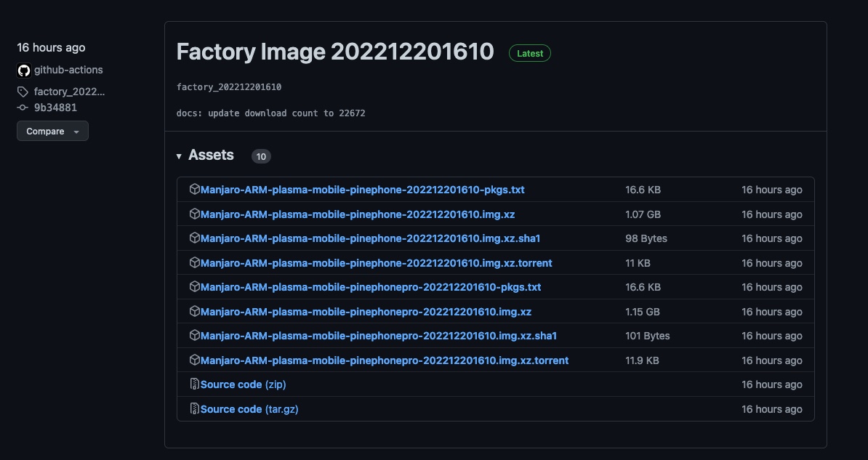The width and height of the screenshot is (868, 460).
Task: Download pinephonepro img.xz.torrent file
Action: (x=385, y=360)
